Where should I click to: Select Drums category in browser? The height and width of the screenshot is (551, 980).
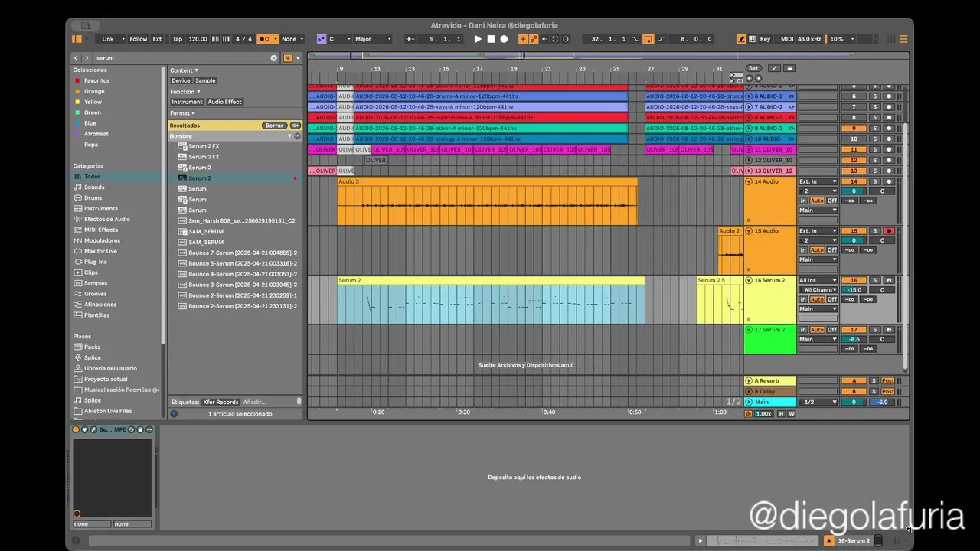[93, 197]
